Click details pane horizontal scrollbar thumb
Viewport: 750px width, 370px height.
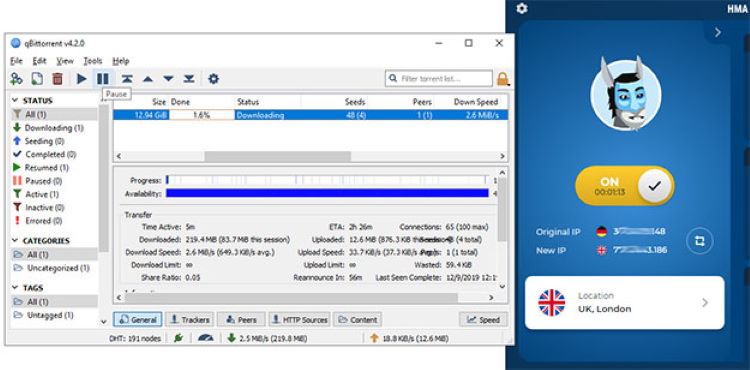(x=291, y=297)
